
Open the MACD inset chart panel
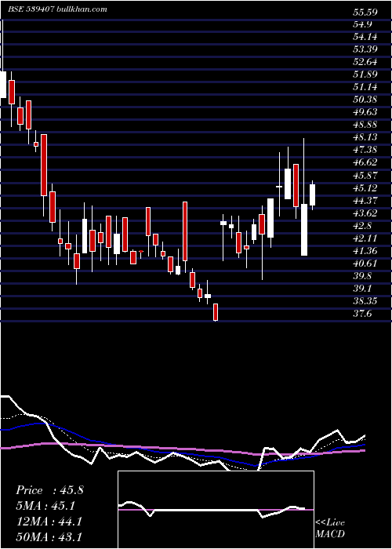click(x=216, y=510)
